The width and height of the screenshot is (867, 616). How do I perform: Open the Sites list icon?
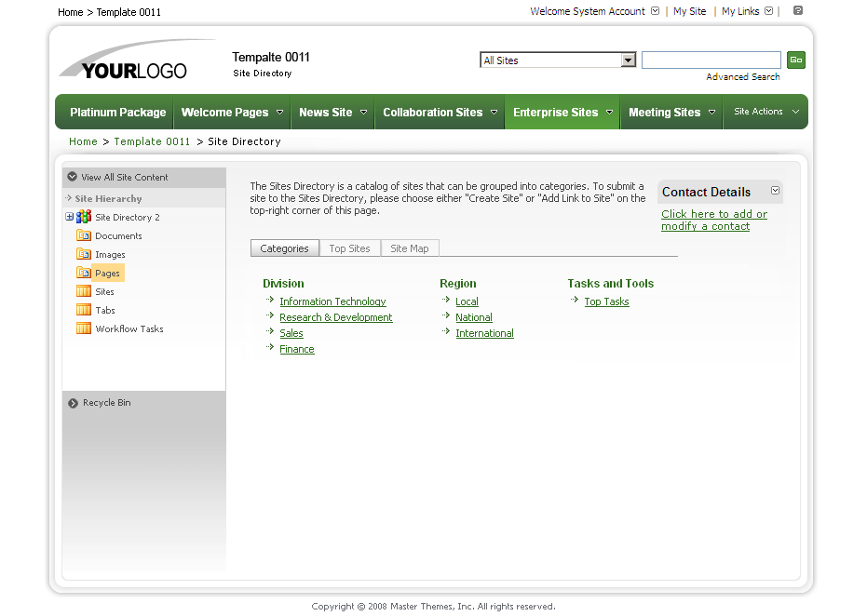point(83,291)
